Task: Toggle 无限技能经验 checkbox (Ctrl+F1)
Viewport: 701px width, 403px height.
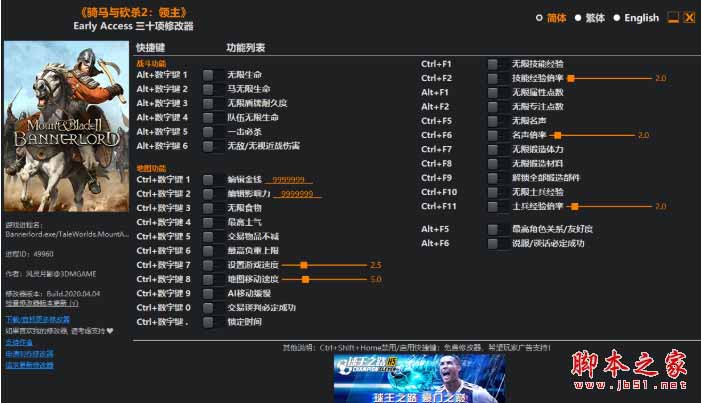Action: coord(492,64)
